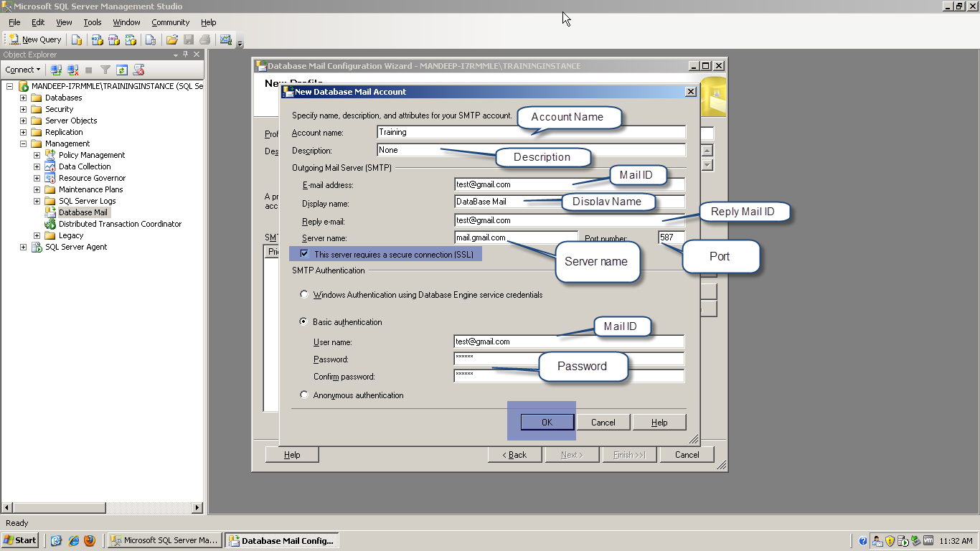The image size is (980, 551).
Task: Open the View menu
Action: [64, 22]
